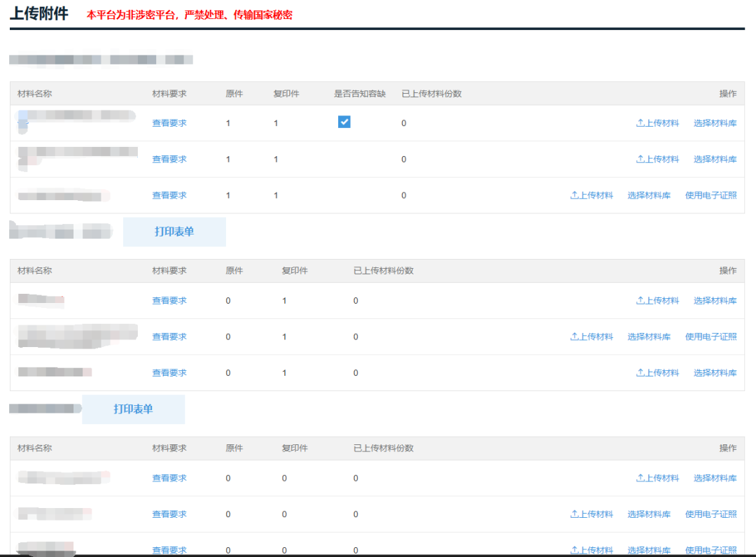Viewport: 756px width, 557px height.
Task: Click the 打印表单 button above the third table
Action: click(133, 409)
